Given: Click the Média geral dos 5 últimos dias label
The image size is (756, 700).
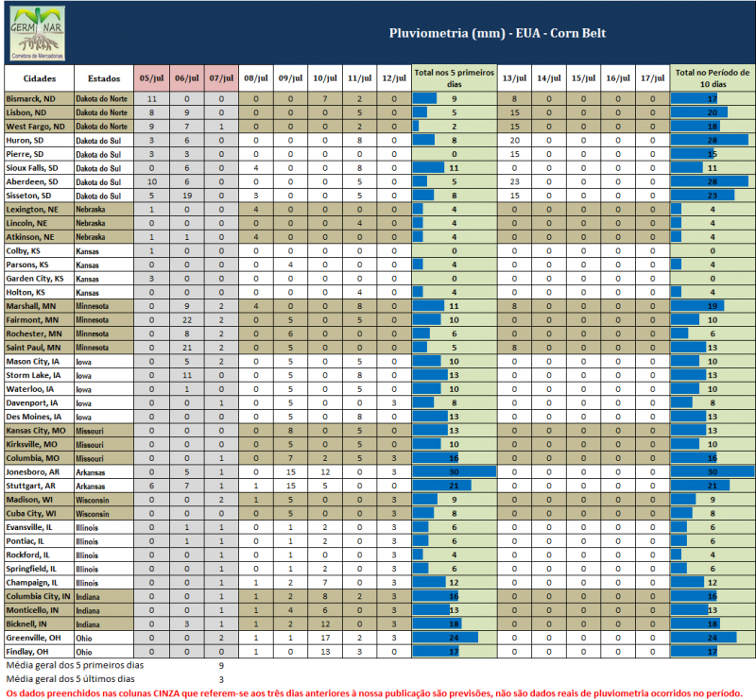Looking at the screenshot, I should point(71,678).
